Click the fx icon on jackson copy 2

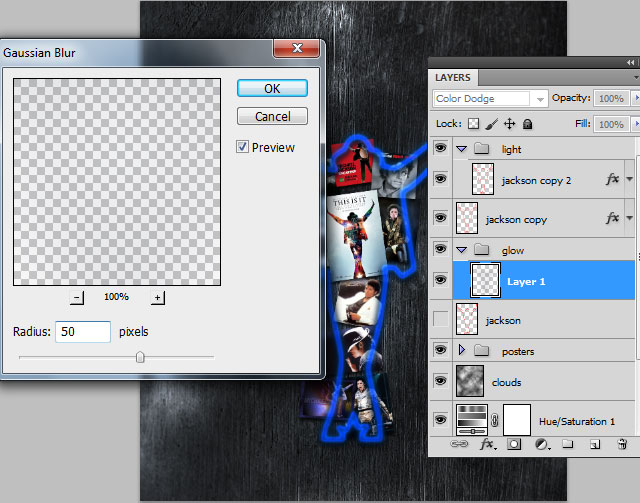612,179
